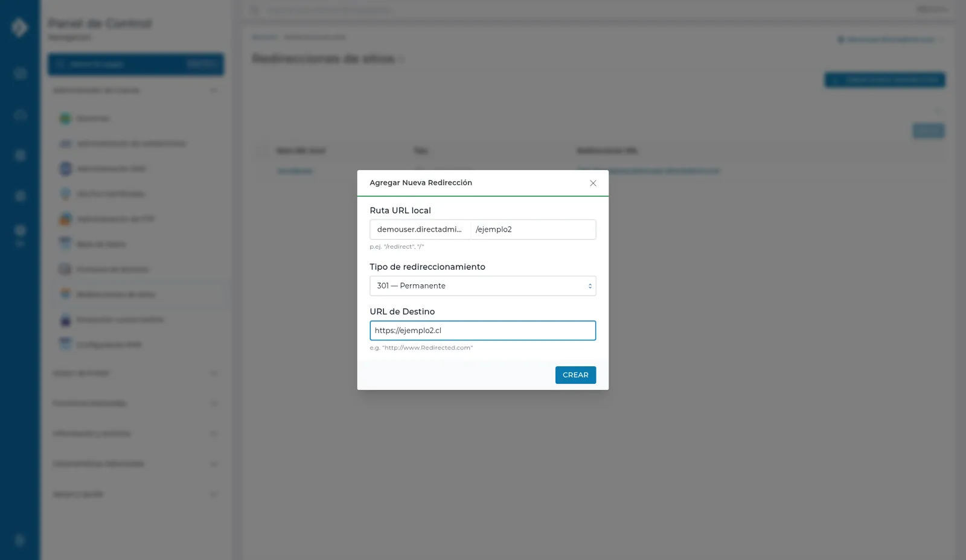This screenshot has width=966, height=560.
Task: Focus the URL de Destino input field
Action: [x=483, y=331]
